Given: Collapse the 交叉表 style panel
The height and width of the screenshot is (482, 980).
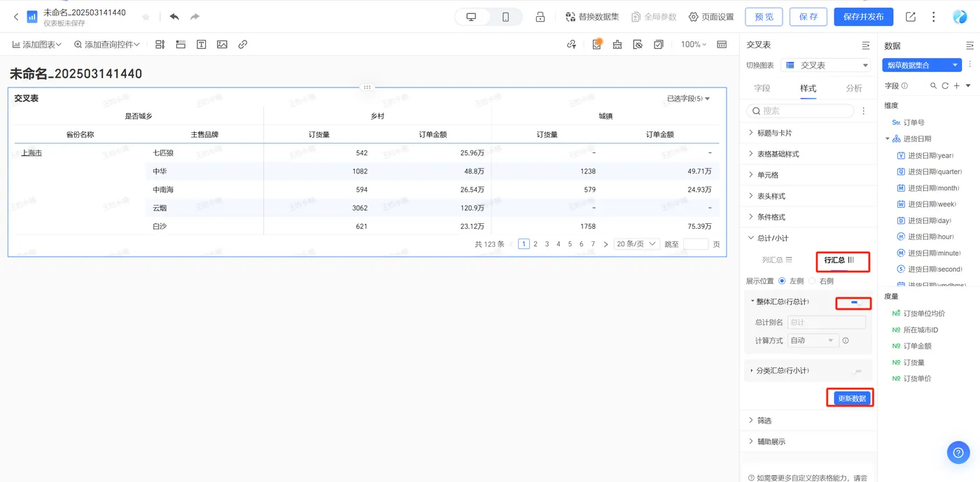Looking at the screenshot, I should point(865,45).
